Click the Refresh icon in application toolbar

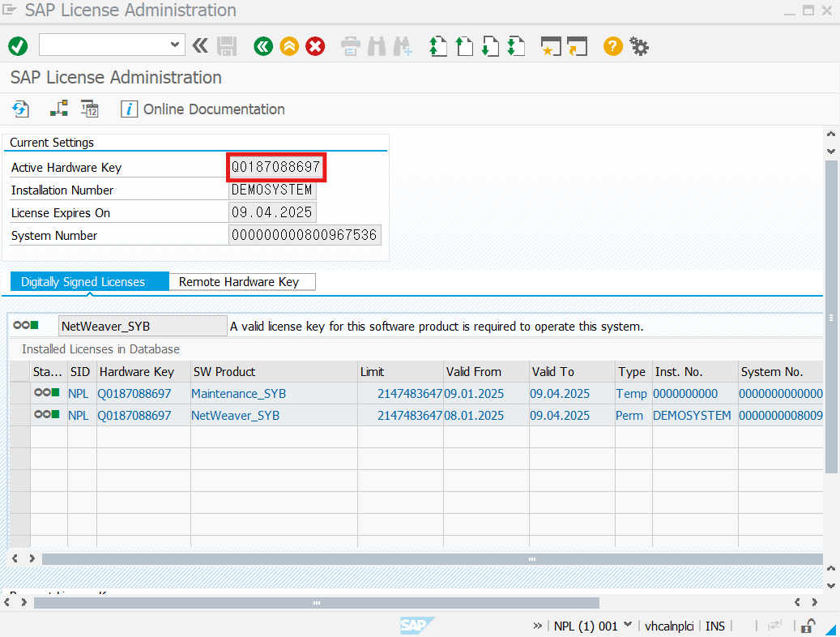tap(20, 109)
